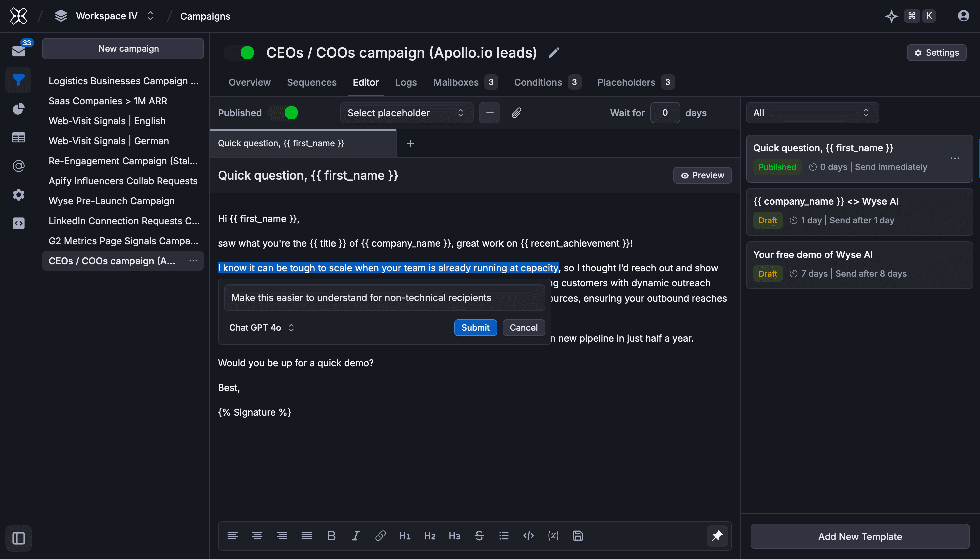Apply strikethrough formatting in the toolbar
The height and width of the screenshot is (559, 980).
(479, 536)
